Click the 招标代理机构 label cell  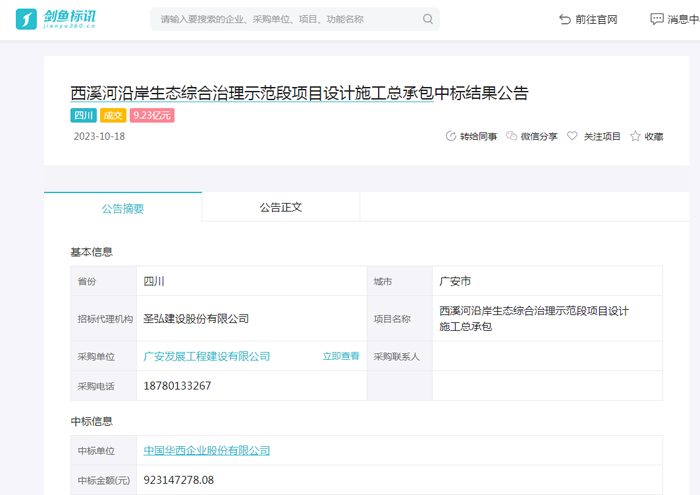(x=104, y=319)
